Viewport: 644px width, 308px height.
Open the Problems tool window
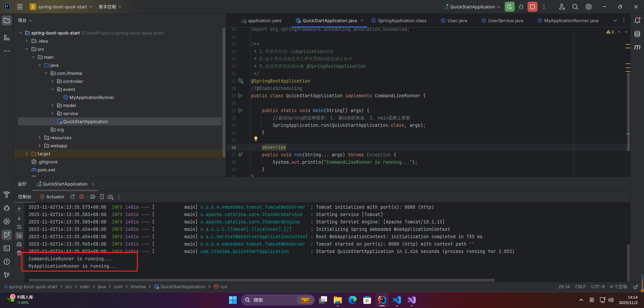pyautogui.click(x=7, y=262)
